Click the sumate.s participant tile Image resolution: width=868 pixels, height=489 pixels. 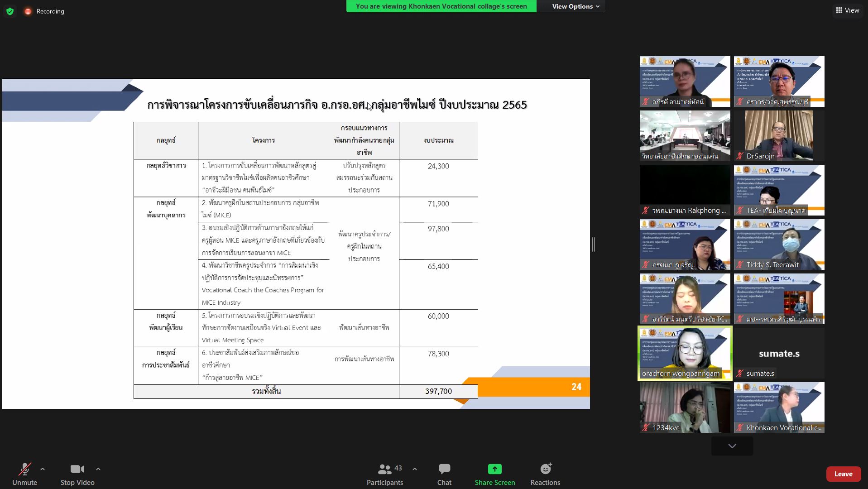coord(779,353)
